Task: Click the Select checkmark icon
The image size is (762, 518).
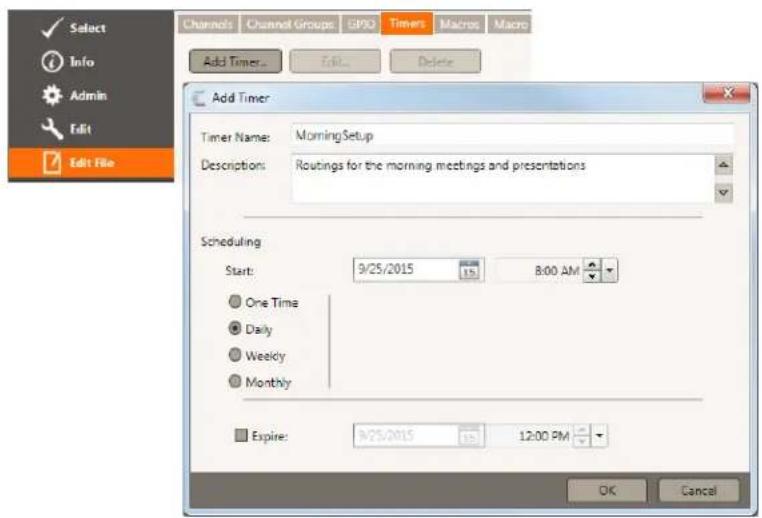Action: click(x=52, y=28)
